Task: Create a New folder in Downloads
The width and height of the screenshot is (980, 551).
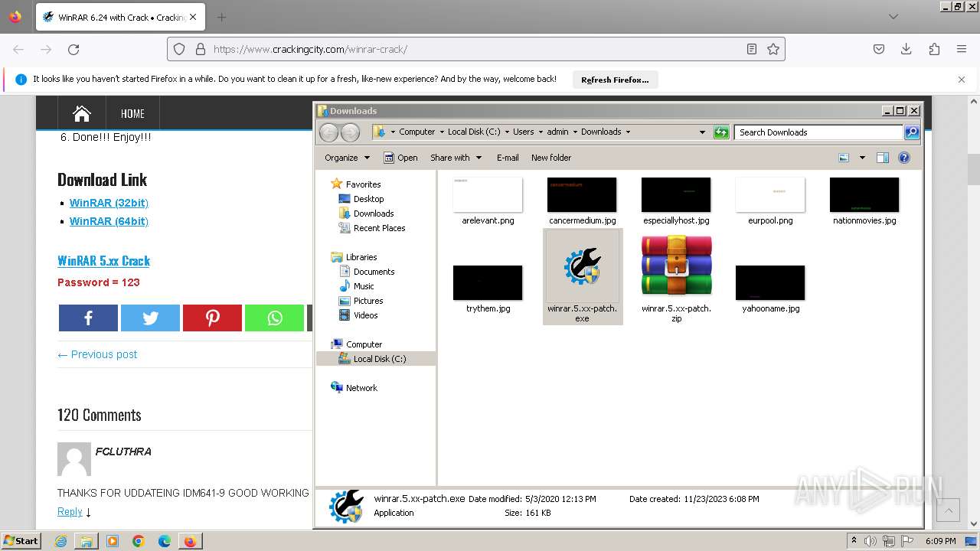Action: [551, 158]
